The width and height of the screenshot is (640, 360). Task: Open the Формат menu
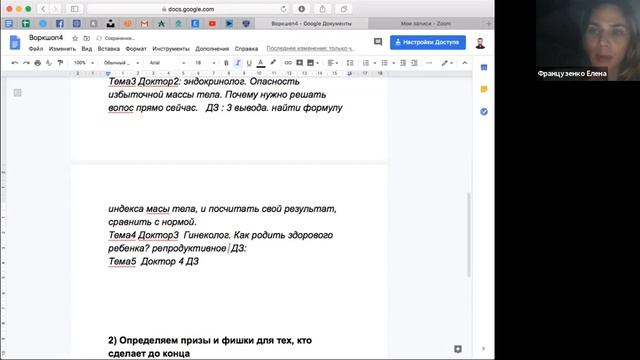pos(136,49)
